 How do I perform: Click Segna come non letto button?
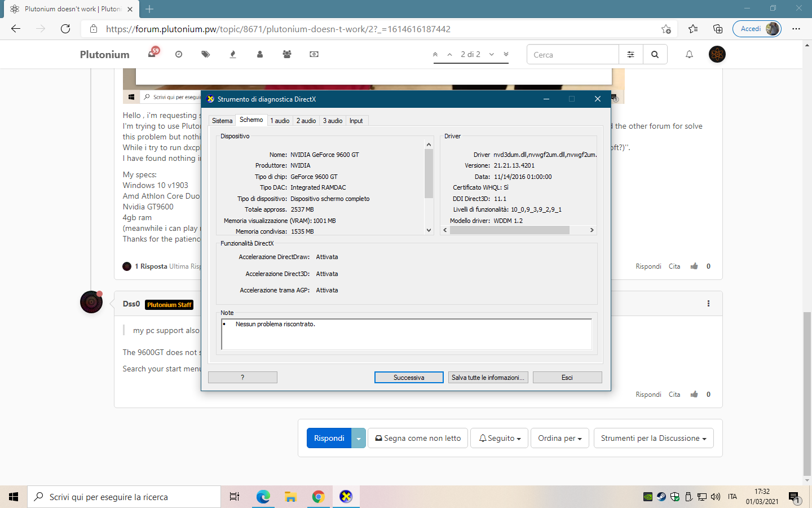[x=418, y=438]
